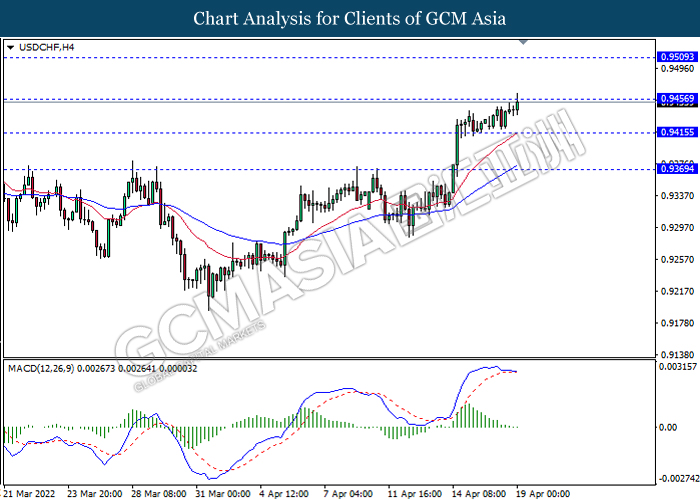Select the 0.94569 price level label
The height and width of the screenshot is (500, 700).
point(678,98)
